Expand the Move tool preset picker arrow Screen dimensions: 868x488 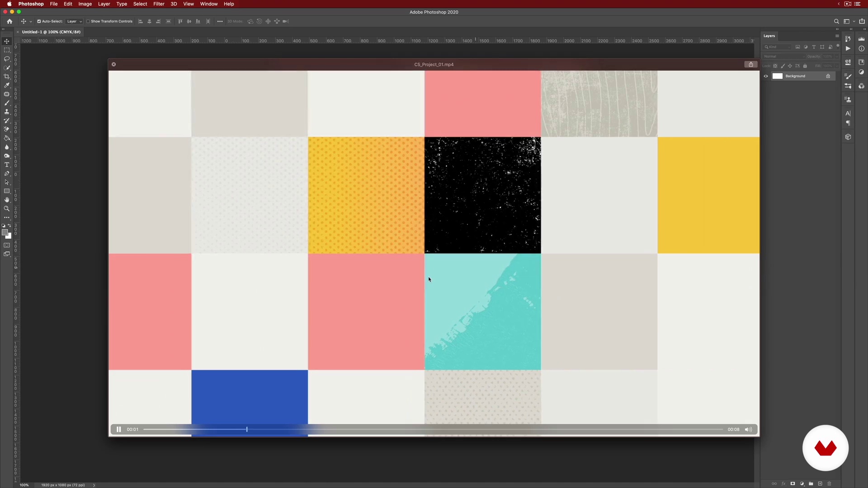[x=31, y=21]
